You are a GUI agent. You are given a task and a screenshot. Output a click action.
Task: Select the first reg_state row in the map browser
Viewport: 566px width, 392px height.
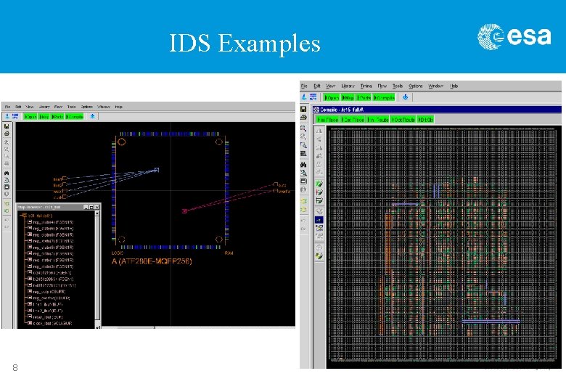(51, 222)
